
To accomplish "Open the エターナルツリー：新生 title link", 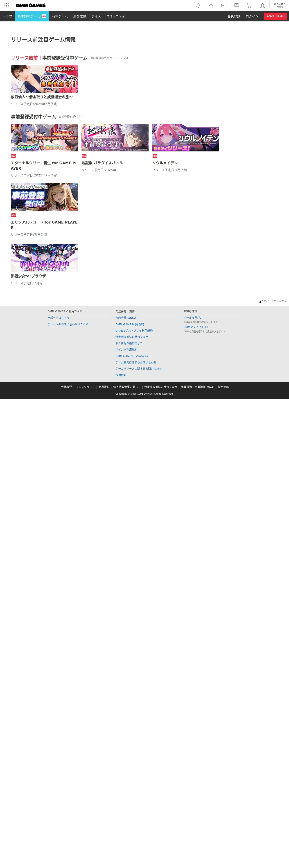I will [x=44, y=165].
